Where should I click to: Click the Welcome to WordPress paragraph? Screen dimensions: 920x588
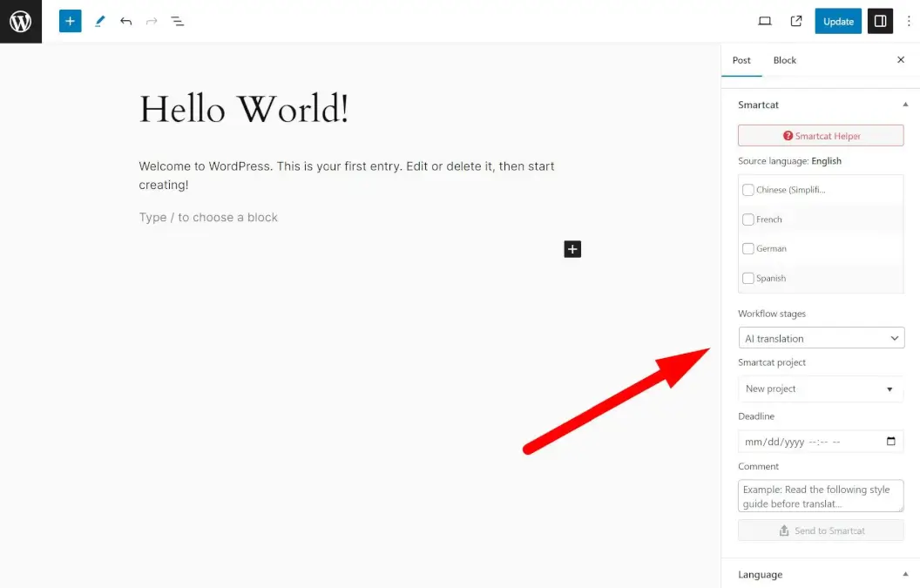(347, 175)
